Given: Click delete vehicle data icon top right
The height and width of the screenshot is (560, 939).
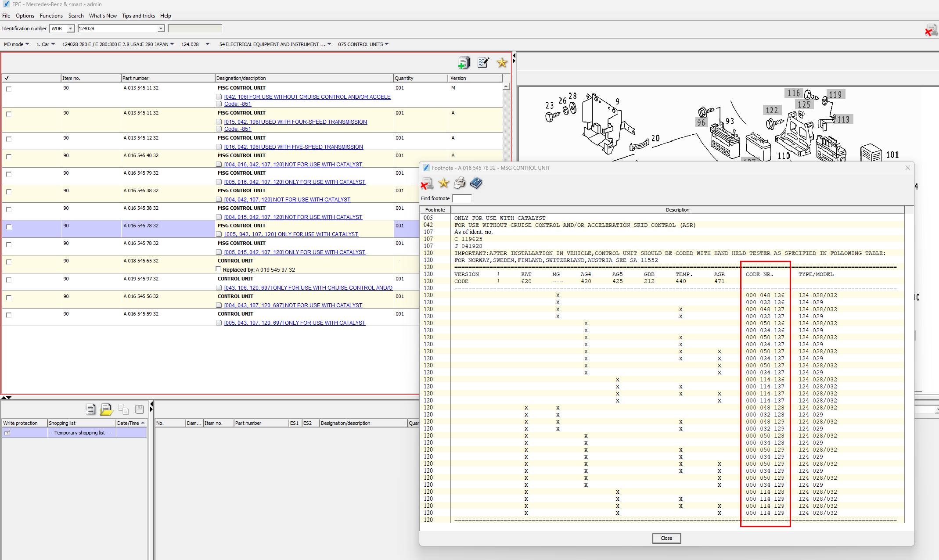Looking at the screenshot, I should coord(931,30).
